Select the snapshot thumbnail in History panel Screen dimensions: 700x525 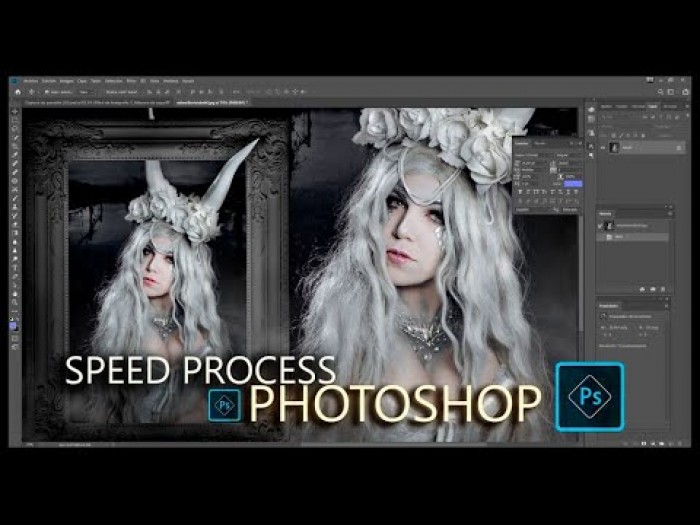609,226
